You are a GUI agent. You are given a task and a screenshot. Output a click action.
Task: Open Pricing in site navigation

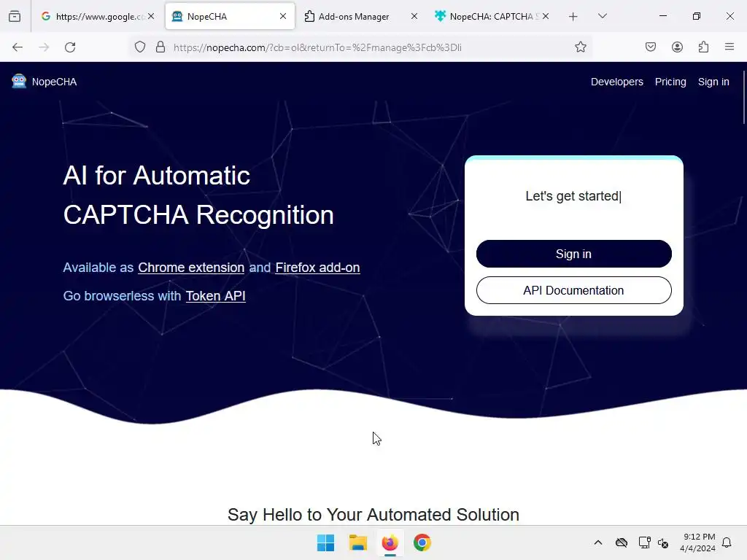click(670, 82)
